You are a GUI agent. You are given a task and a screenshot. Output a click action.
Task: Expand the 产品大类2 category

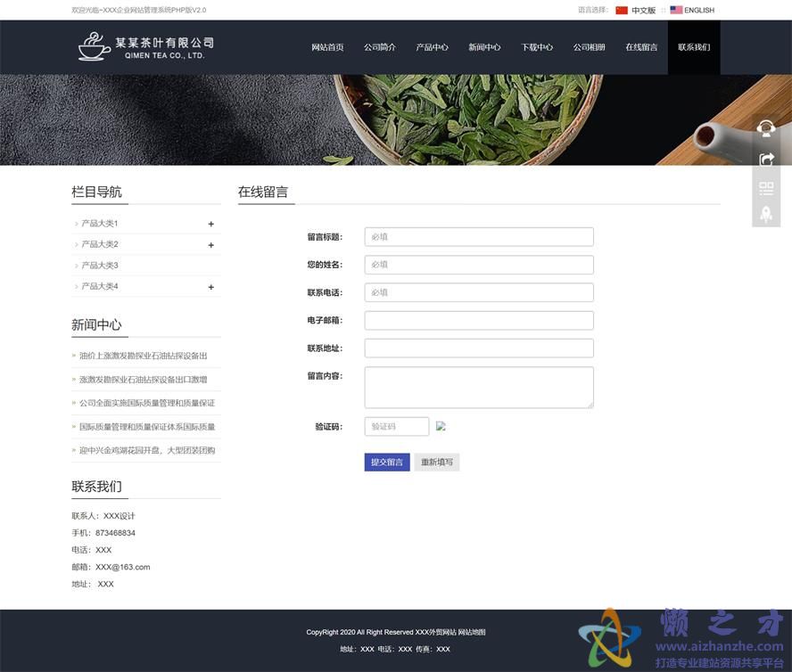point(210,244)
